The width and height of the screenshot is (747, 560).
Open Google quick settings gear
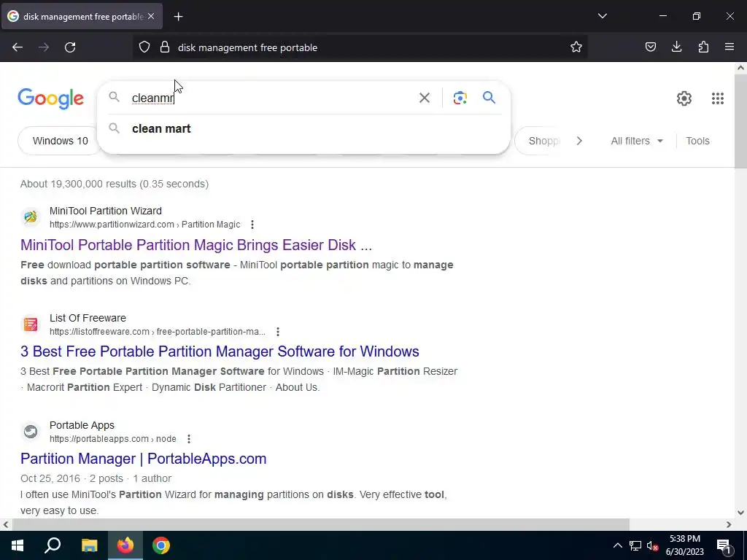click(x=684, y=98)
